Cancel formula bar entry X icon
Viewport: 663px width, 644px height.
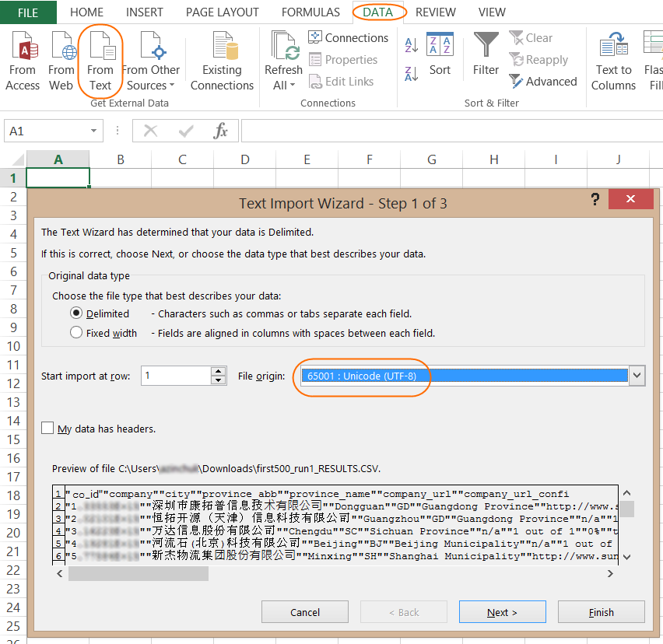[x=150, y=131]
